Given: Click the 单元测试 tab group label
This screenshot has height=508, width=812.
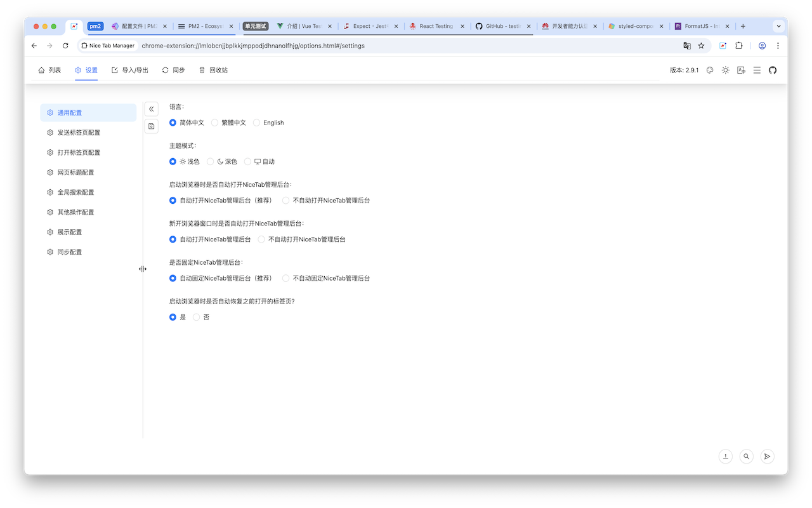Looking at the screenshot, I should [256, 26].
